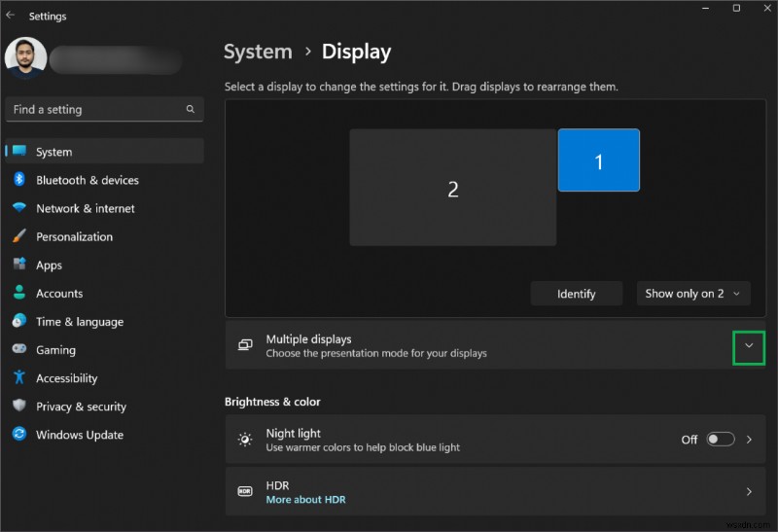Open HDR settings via chevron

(x=749, y=492)
